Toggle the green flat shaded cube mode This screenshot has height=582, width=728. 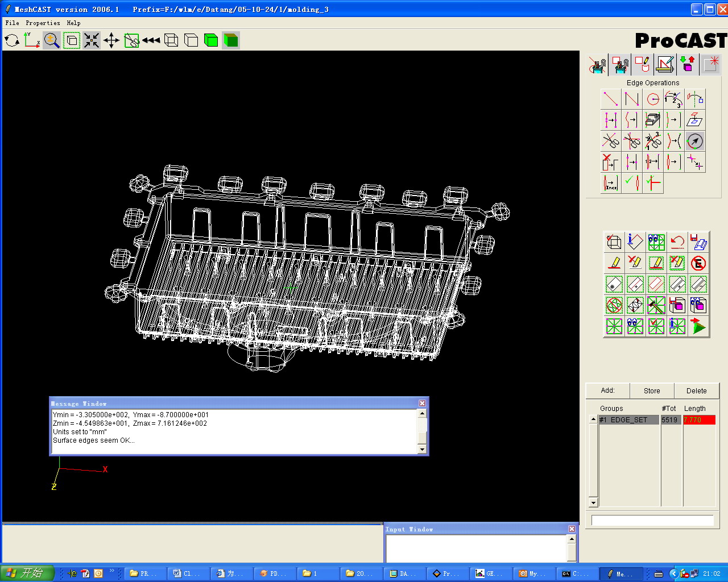coord(211,40)
